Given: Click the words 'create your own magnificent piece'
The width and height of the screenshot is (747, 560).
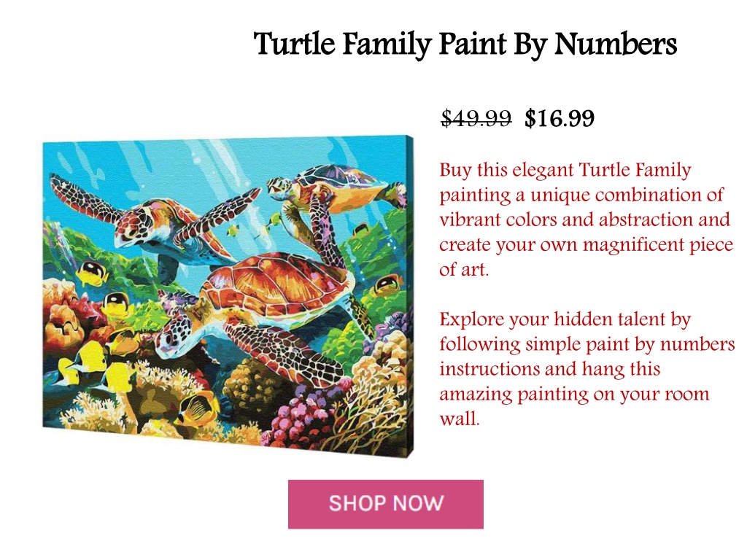Looking at the screenshot, I should 586,244.
